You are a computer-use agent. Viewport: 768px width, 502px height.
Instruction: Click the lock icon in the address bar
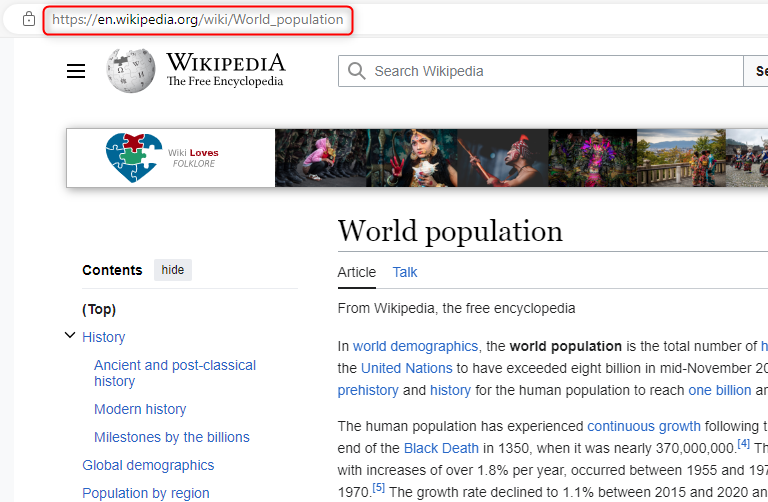(29, 19)
